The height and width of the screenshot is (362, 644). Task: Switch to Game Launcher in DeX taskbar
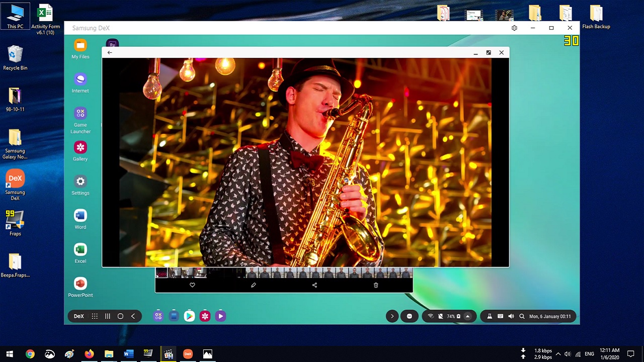(x=158, y=316)
